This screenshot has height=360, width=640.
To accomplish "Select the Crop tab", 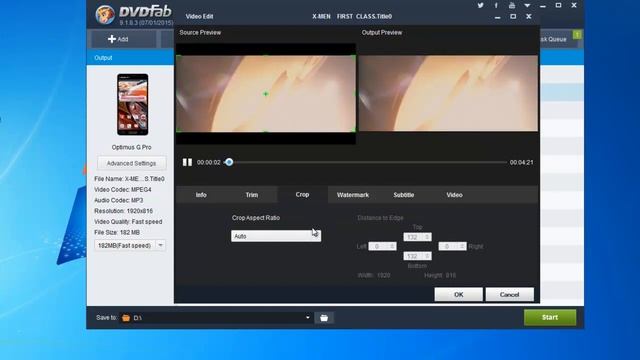I will click(302, 195).
